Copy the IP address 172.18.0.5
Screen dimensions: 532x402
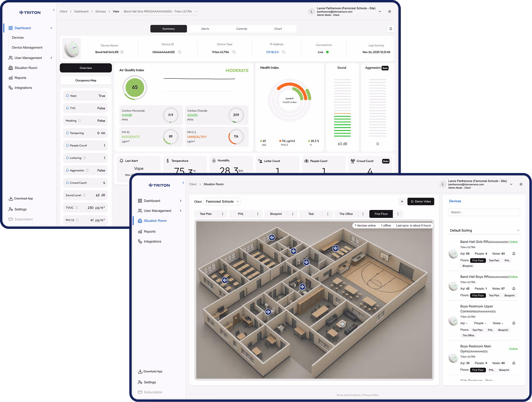(x=284, y=52)
